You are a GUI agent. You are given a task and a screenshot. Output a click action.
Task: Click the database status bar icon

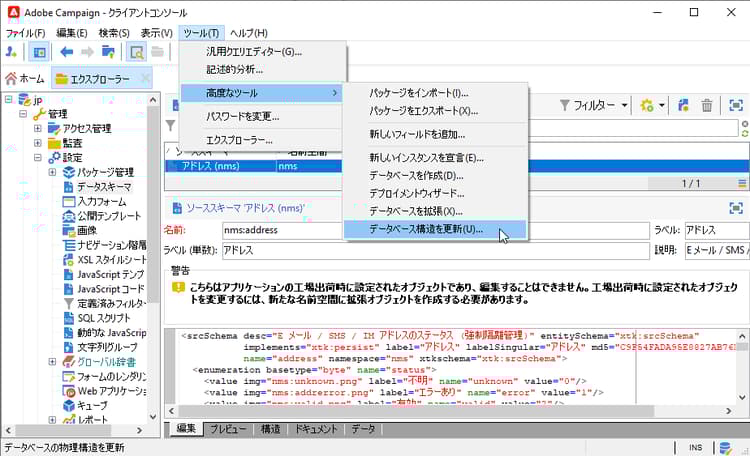point(725,448)
